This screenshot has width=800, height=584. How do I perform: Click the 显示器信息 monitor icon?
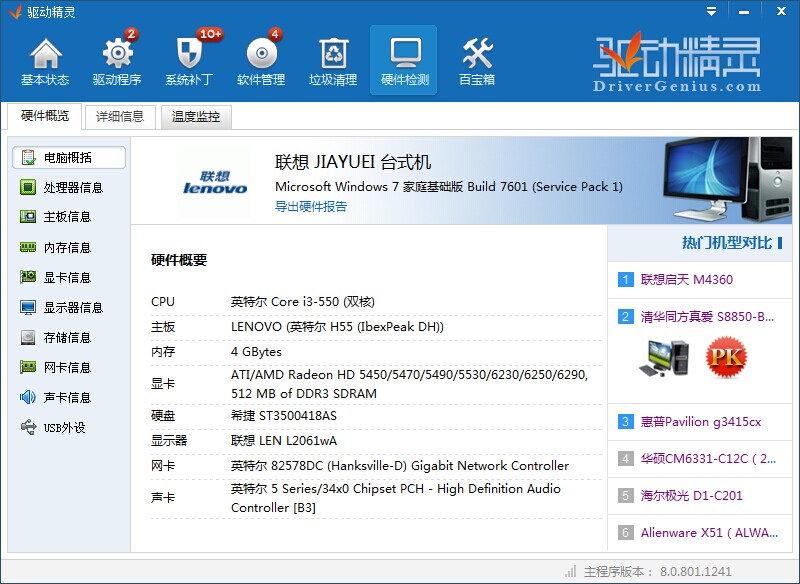(x=28, y=308)
